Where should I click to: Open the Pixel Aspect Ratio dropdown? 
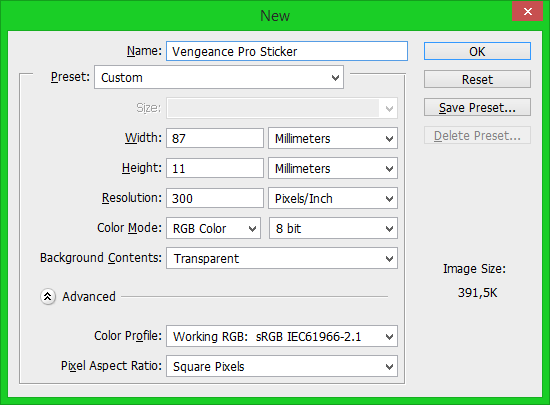coord(282,366)
